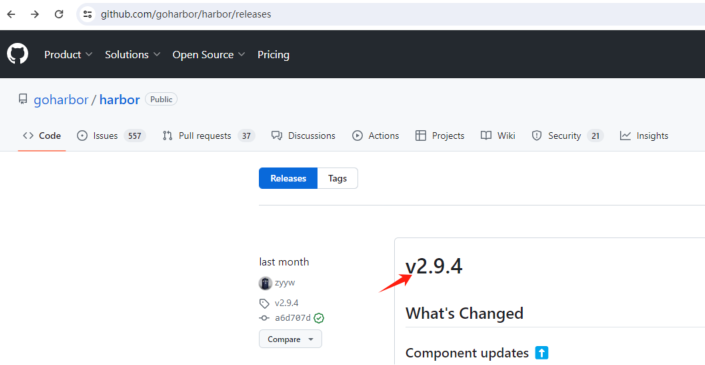Click the Code angle-brackets icon
This screenshot has width=705, height=365.
click(28, 136)
